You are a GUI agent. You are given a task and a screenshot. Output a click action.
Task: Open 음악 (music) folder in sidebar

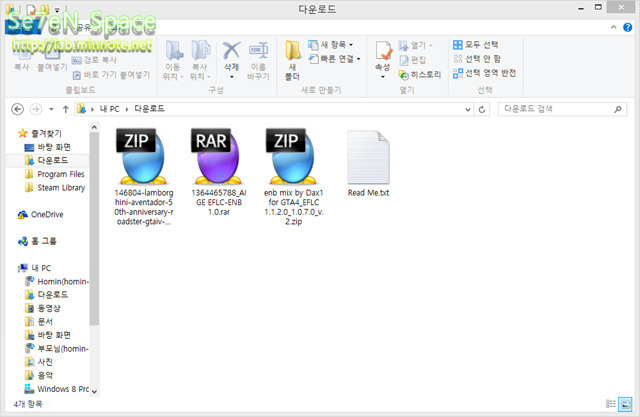(x=39, y=375)
